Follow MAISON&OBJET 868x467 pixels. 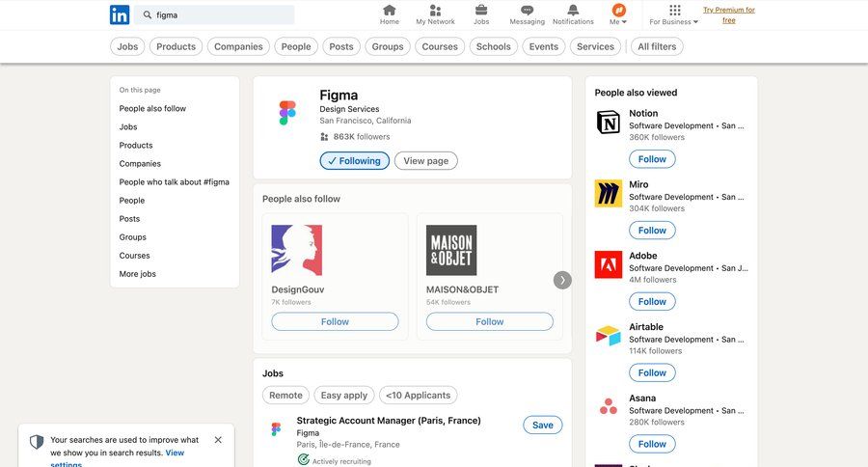[489, 322]
